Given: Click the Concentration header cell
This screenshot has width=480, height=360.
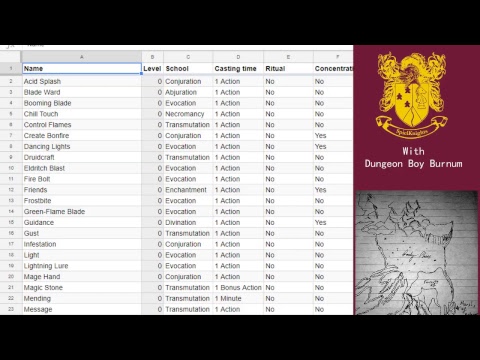Looking at the screenshot, I should 333,69.
